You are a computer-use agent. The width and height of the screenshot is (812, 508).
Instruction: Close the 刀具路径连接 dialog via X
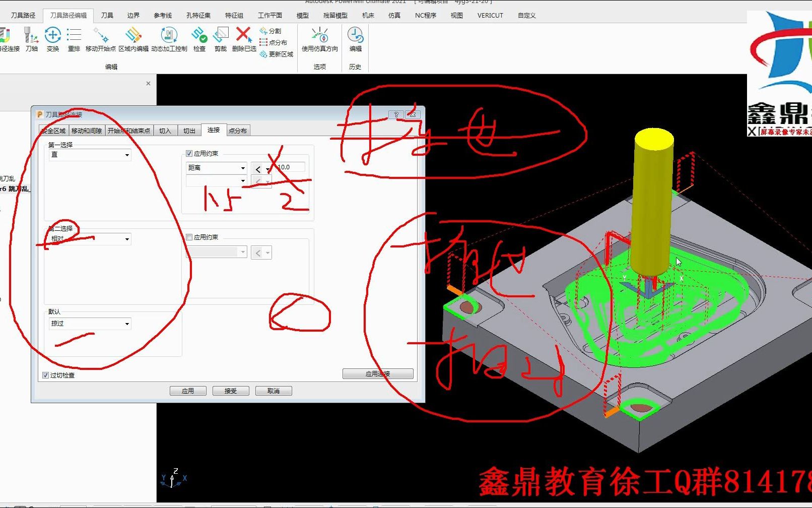[x=412, y=114]
